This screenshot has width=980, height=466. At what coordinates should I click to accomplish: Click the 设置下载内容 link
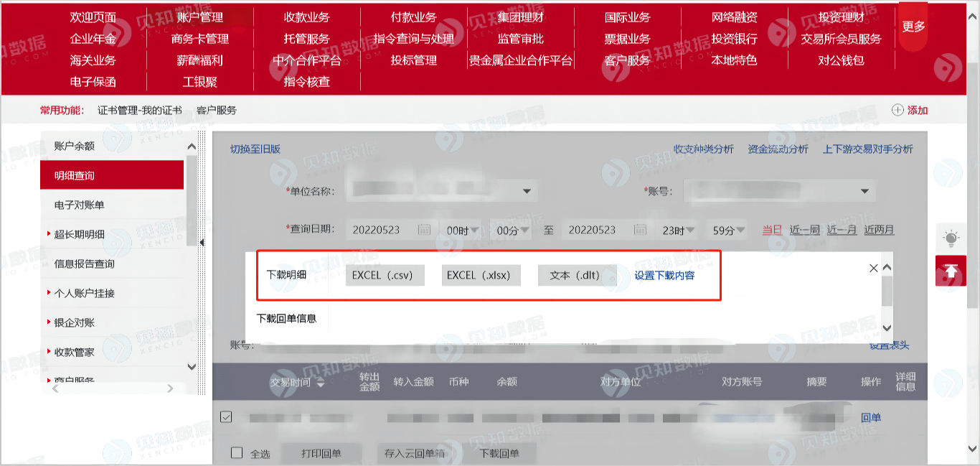[x=664, y=275]
